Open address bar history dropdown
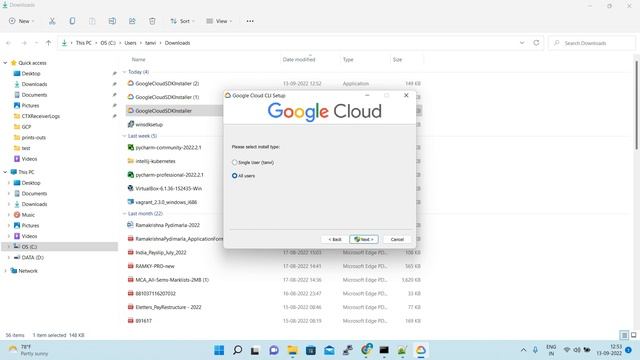The image size is (640, 360). [x=522, y=43]
